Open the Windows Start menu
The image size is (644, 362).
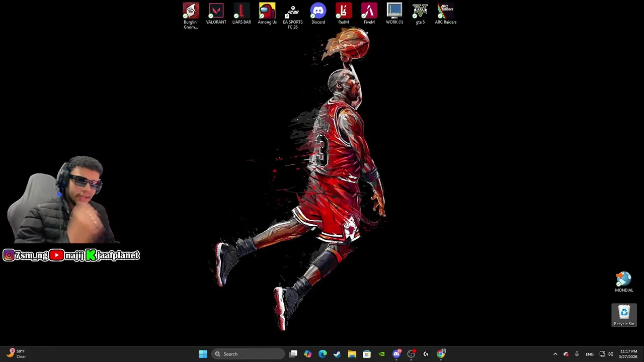203,354
